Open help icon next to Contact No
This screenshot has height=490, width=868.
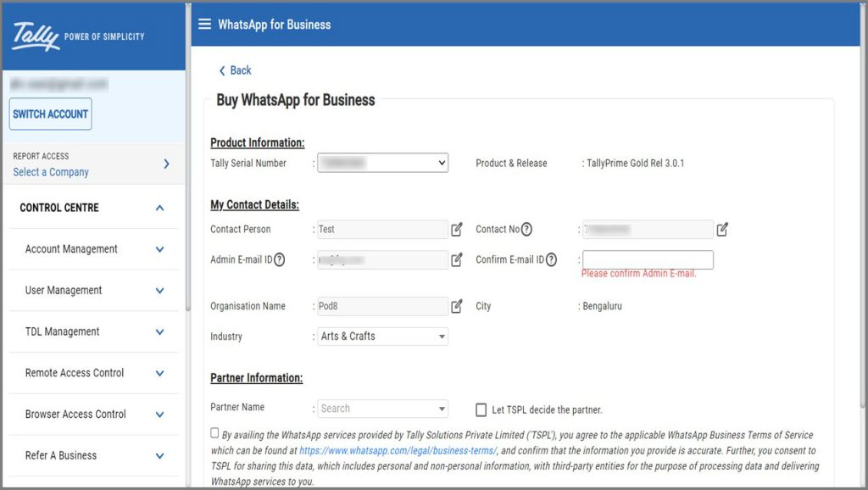526,229
